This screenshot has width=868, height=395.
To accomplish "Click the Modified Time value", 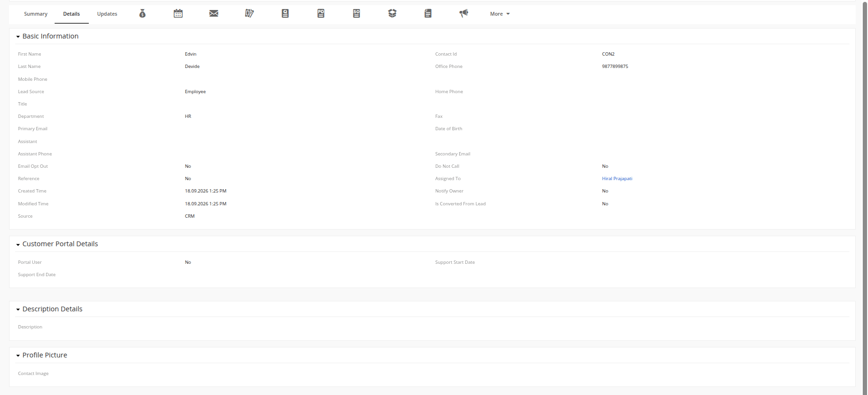I will pos(206,204).
